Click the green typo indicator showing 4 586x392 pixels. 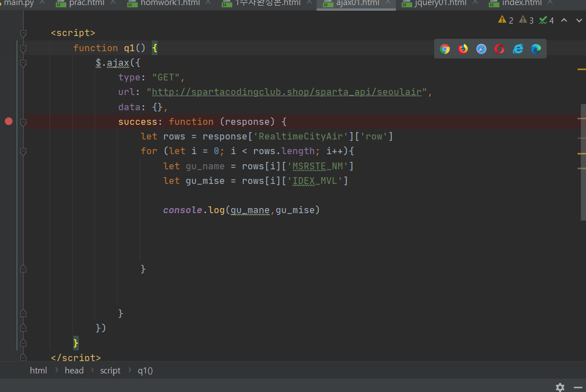[x=547, y=20]
